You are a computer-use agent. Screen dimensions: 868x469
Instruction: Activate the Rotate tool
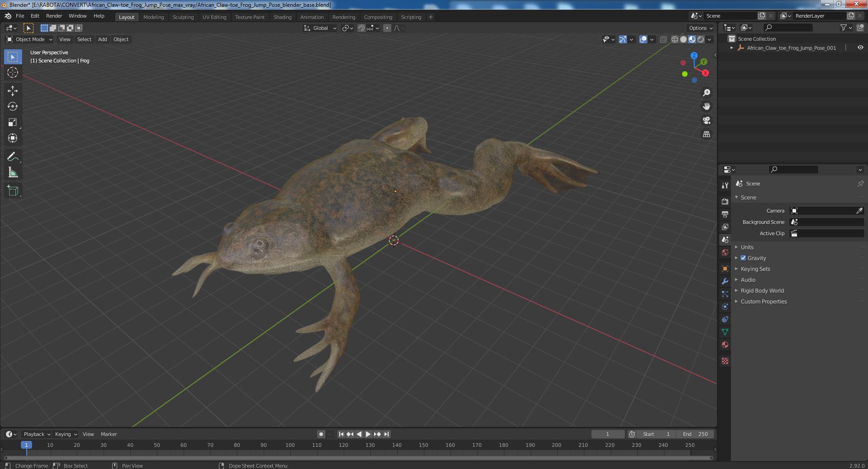point(13,107)
